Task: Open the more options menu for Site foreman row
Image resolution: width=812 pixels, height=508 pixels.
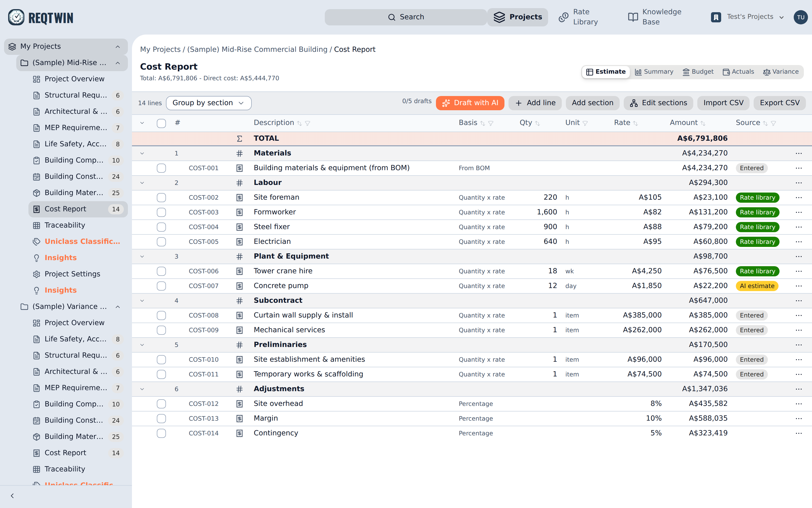Action: pyautogui.click(x=799, y=198)
